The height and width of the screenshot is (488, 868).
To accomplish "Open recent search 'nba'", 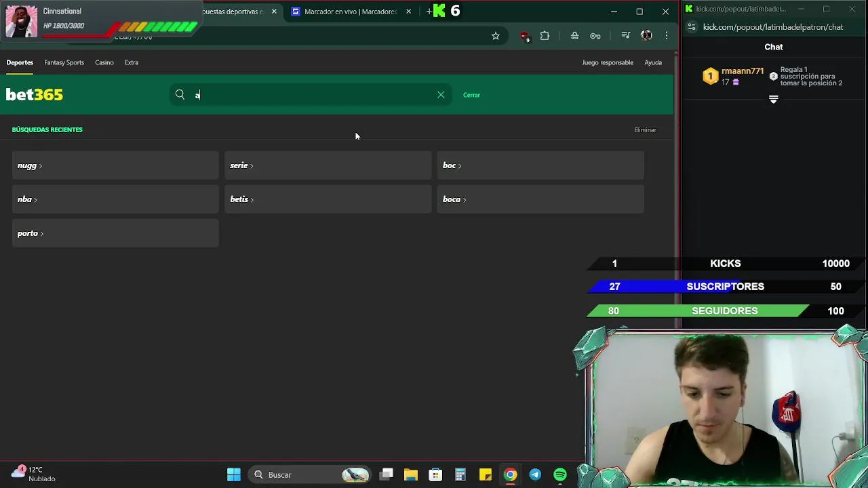I will coord(115,199).
